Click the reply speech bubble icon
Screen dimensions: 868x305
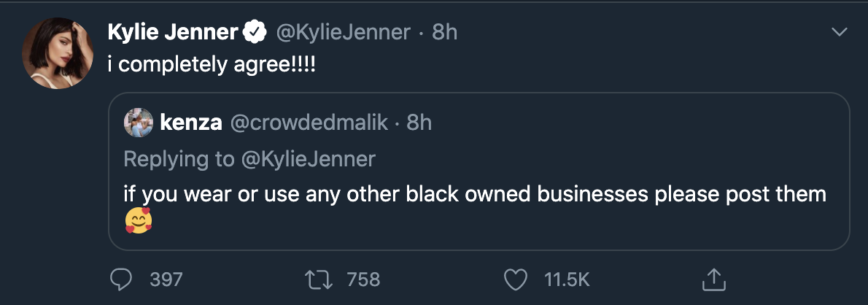pos(120,279)
